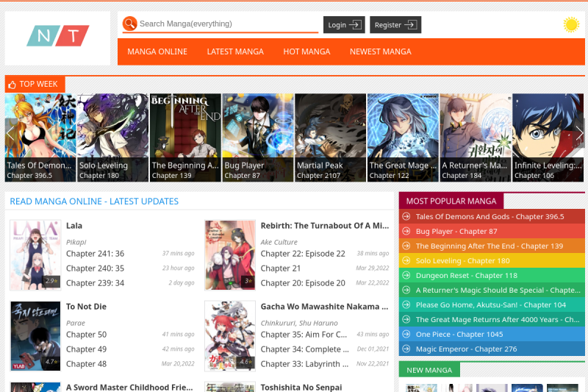Viewport: 588px width, 392px height.
Task: Click the Rebirth manga cover thumbnail
Action: pyautogui.click(x=230, y=255)
